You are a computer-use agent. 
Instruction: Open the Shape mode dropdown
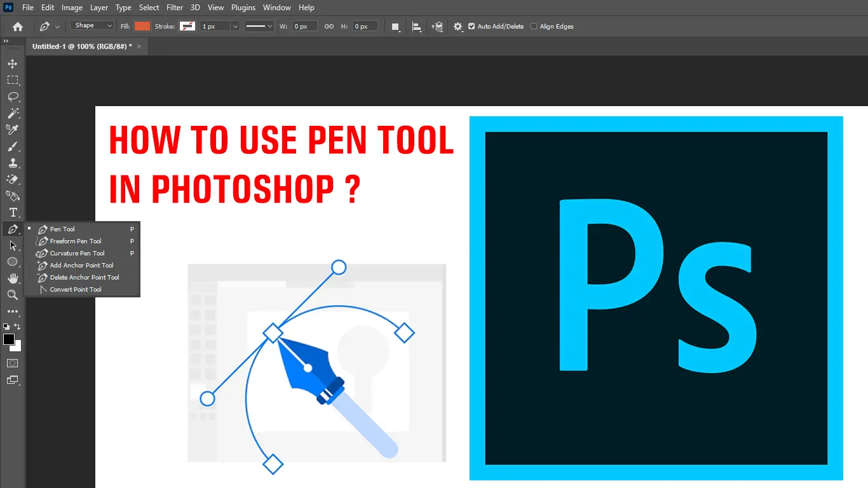click(92, 25)
